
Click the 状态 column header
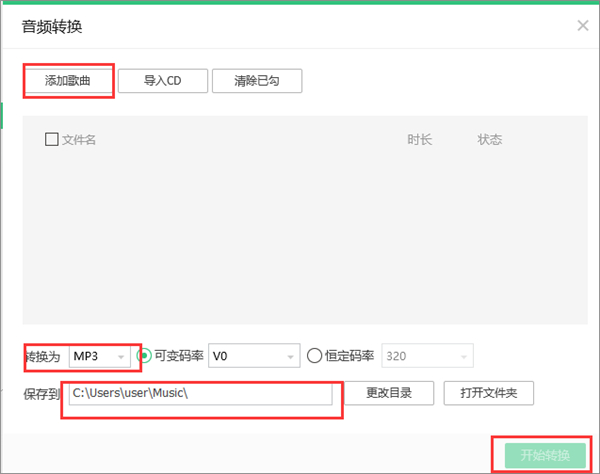pyautogui.click(x=489, y=140)
